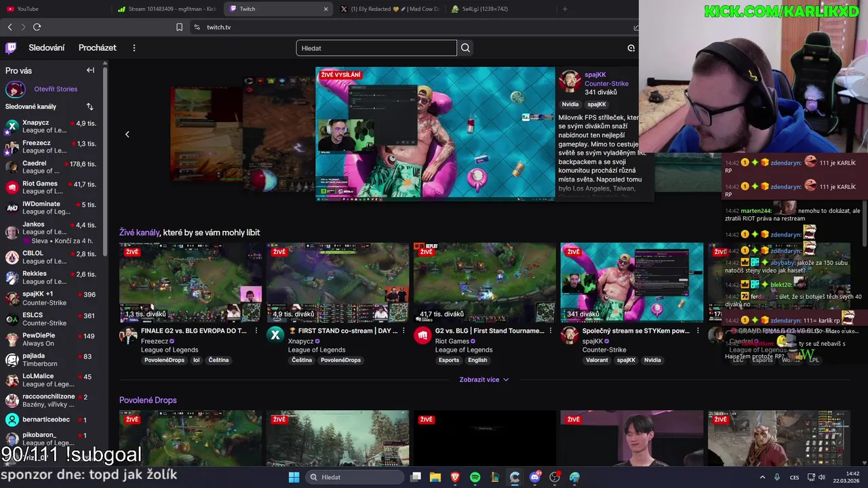
Task: Click Counter-Strike category in featured panel
Action: [606, 83]
